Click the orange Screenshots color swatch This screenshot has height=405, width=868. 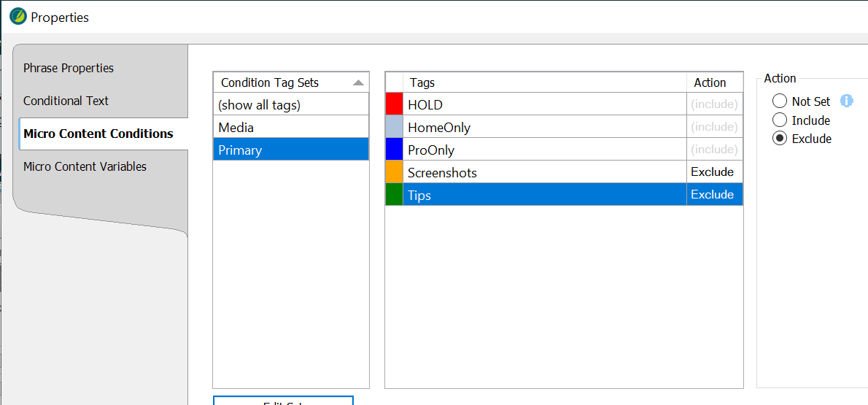pyautogui.click(x=394, y=172)
